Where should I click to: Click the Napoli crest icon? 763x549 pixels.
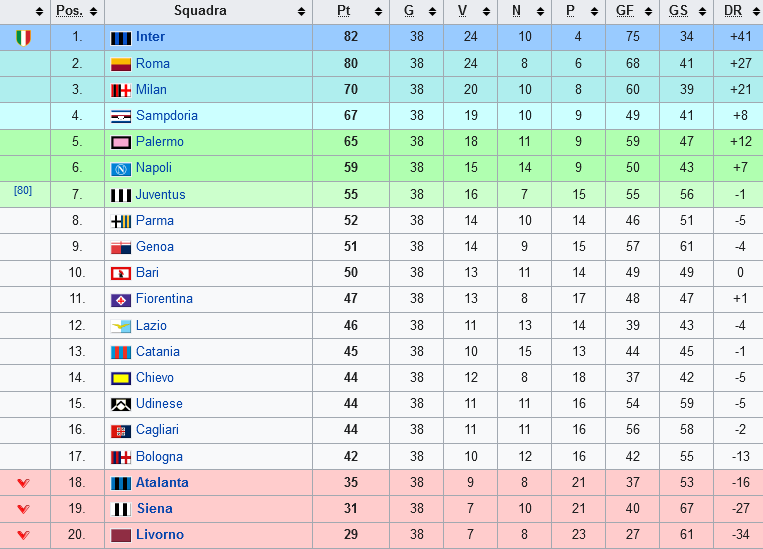(121, 169)
